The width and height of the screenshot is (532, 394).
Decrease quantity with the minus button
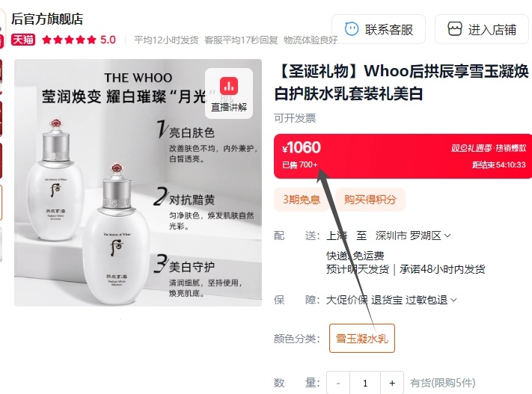tap(338, 383)
